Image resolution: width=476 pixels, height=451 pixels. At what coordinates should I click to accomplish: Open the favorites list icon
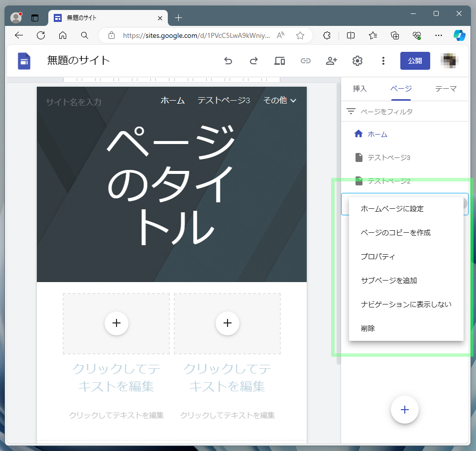[x=373, y=35]
